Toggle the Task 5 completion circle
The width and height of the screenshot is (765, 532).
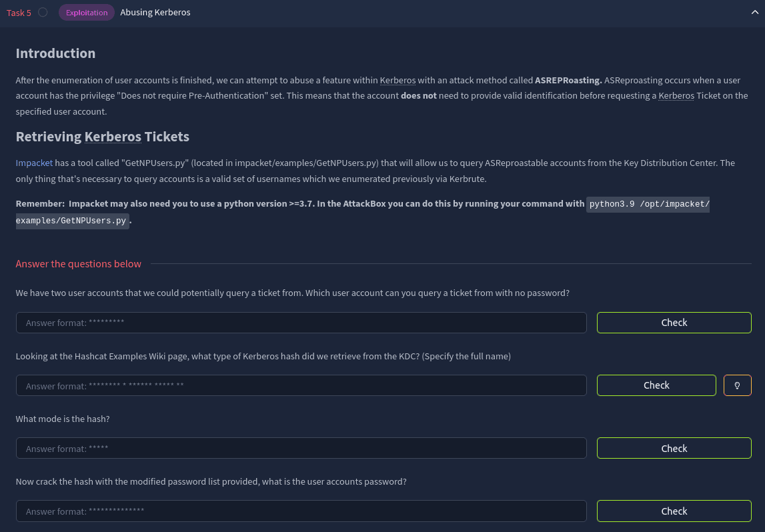point(43,12)
